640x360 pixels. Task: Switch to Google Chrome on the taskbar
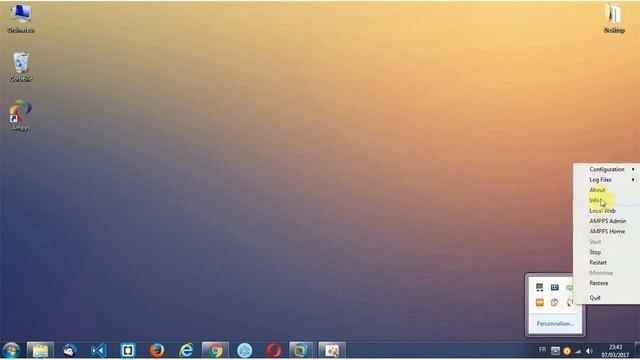click(x=215, y=350)
